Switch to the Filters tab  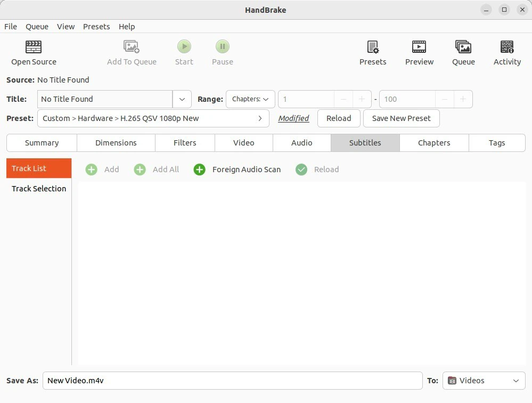[x=185, y=143]
